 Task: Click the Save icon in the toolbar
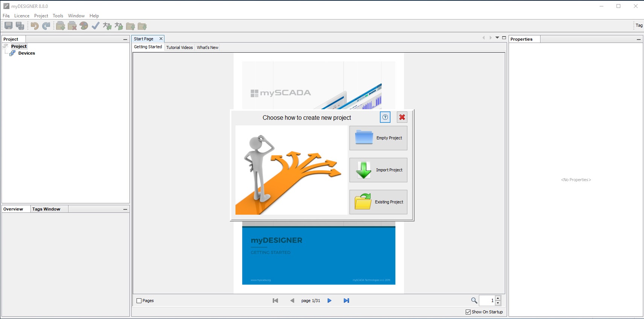click(9, 26)
